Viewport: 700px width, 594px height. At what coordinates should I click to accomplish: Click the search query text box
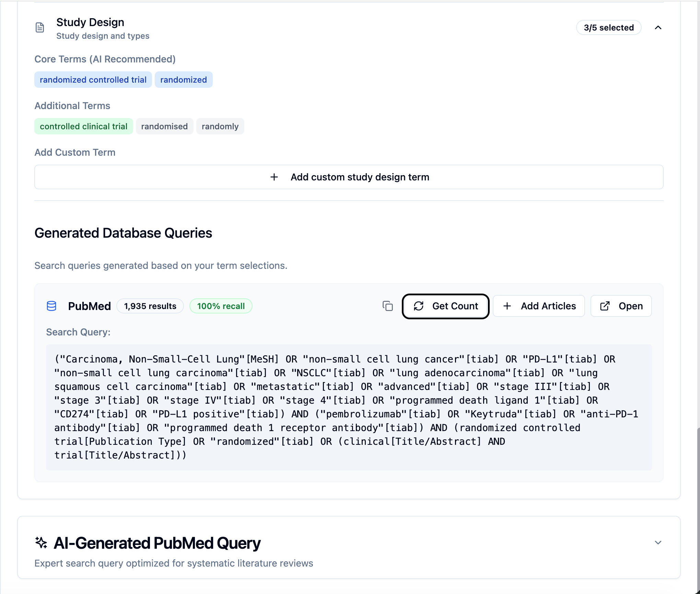349,407
